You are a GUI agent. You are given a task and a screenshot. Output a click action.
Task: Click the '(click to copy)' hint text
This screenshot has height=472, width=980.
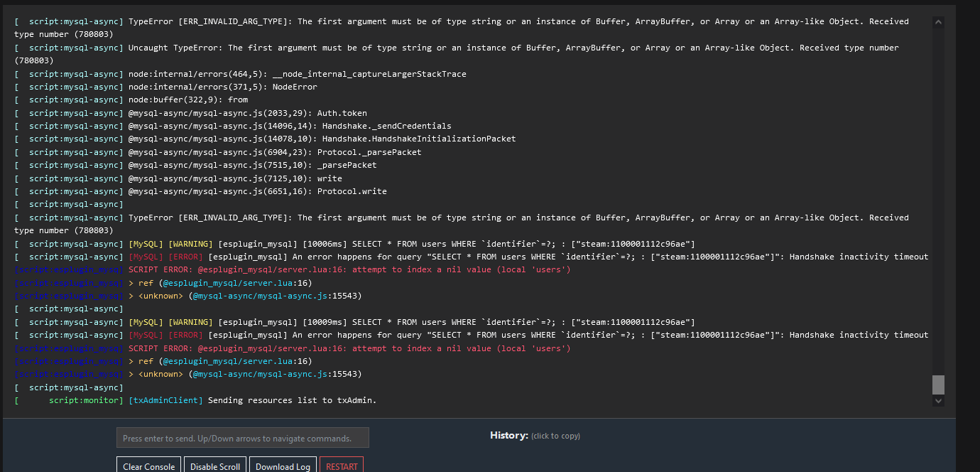pos(555,436)
